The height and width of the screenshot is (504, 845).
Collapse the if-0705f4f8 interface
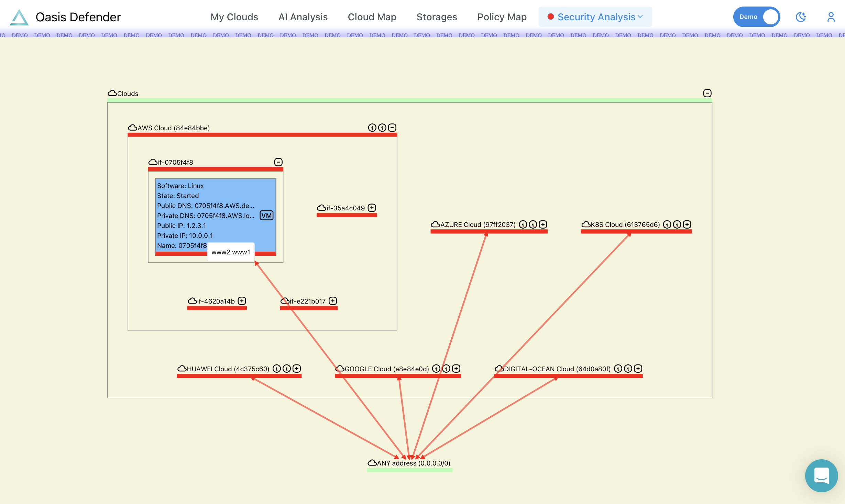click(x=278, y=162)
